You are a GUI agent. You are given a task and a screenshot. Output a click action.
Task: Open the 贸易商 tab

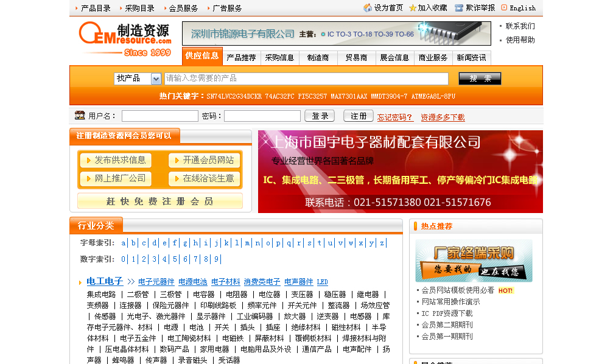click(356, 58)
